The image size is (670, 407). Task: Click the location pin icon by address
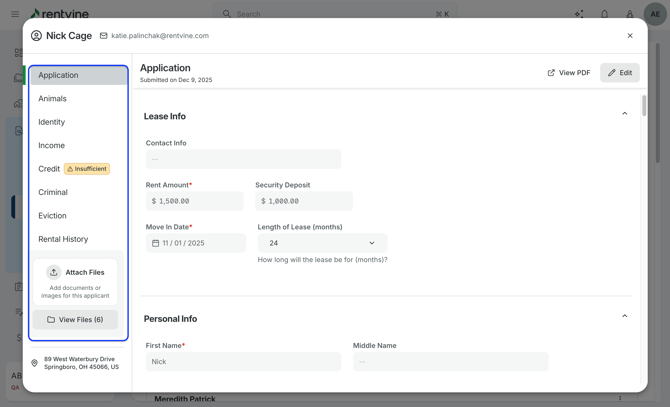point(35,363)
